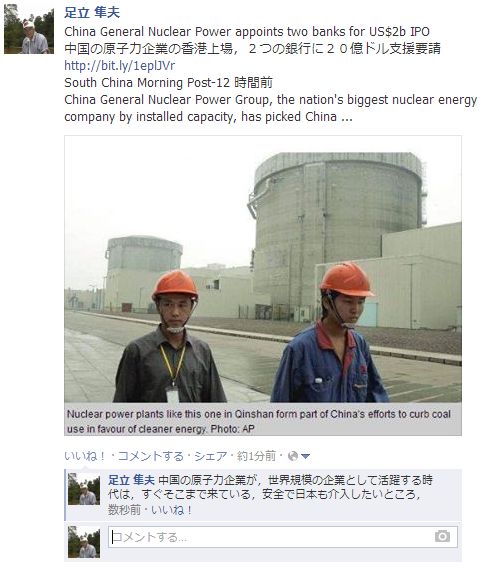485x572 pixels.
Task: Open post author's profile picture
Action: click(x=29, y=29)
